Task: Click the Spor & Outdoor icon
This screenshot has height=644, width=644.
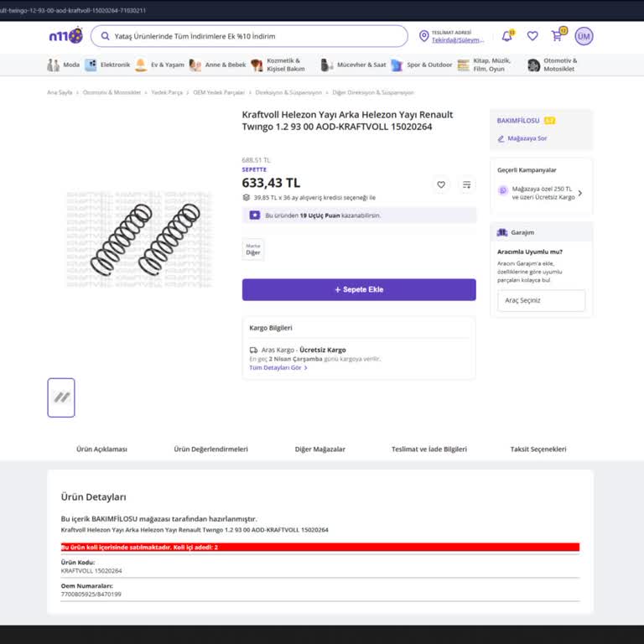Action: 397,65
